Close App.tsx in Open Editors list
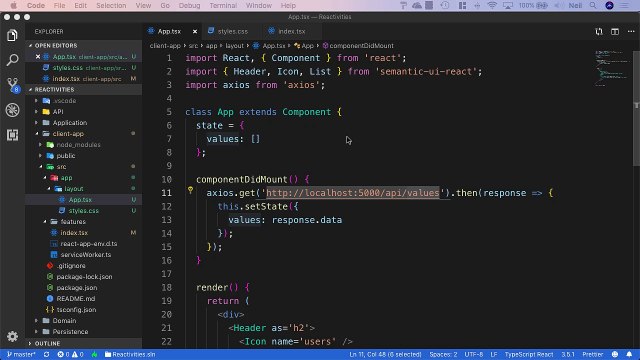The image size is (640, 360). (x=38, y=57)
